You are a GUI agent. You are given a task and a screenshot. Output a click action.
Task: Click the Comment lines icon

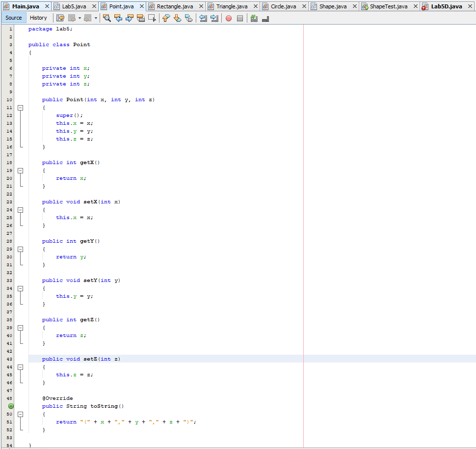[x=254, y=18]
